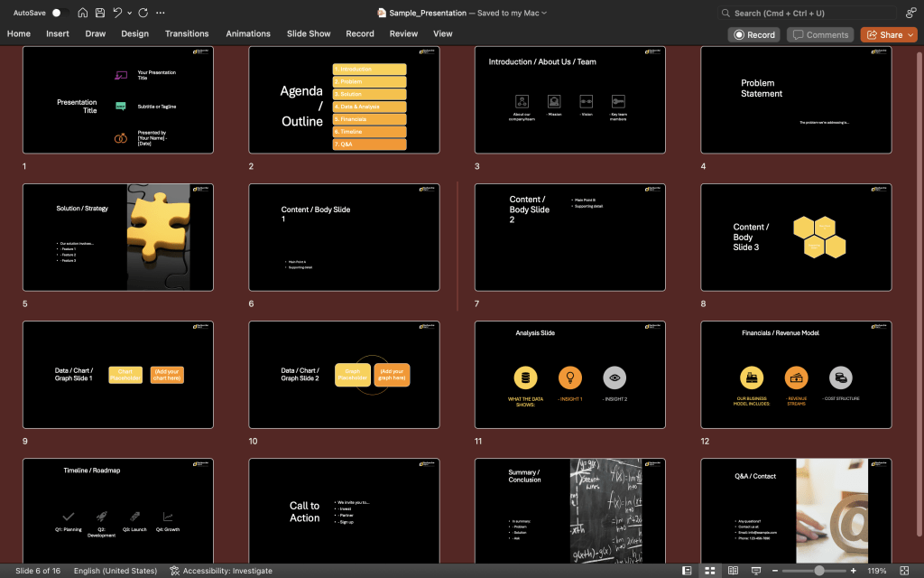Screen dimensions: 924x578
Task: Open the Transitions ribbon tab
Action: click(x=187, y=34)
